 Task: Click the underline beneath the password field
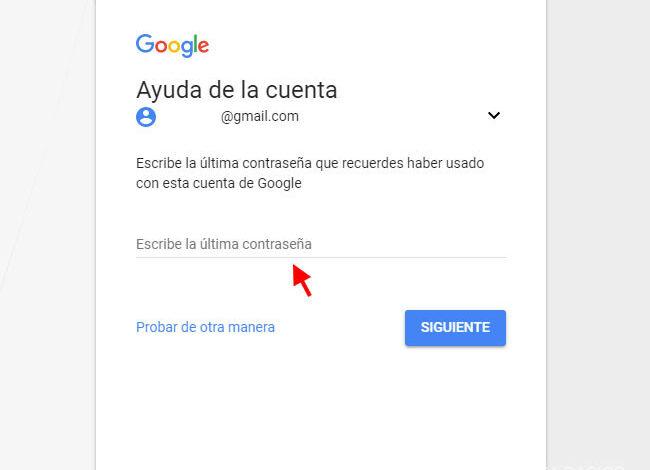(321, 257)
